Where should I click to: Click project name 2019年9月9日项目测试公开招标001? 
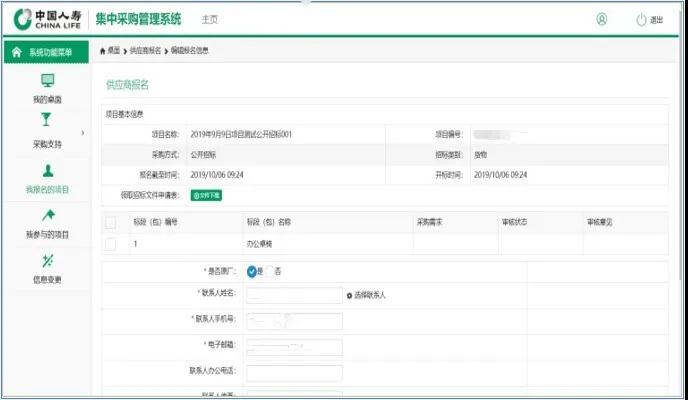tap(241, 134)
